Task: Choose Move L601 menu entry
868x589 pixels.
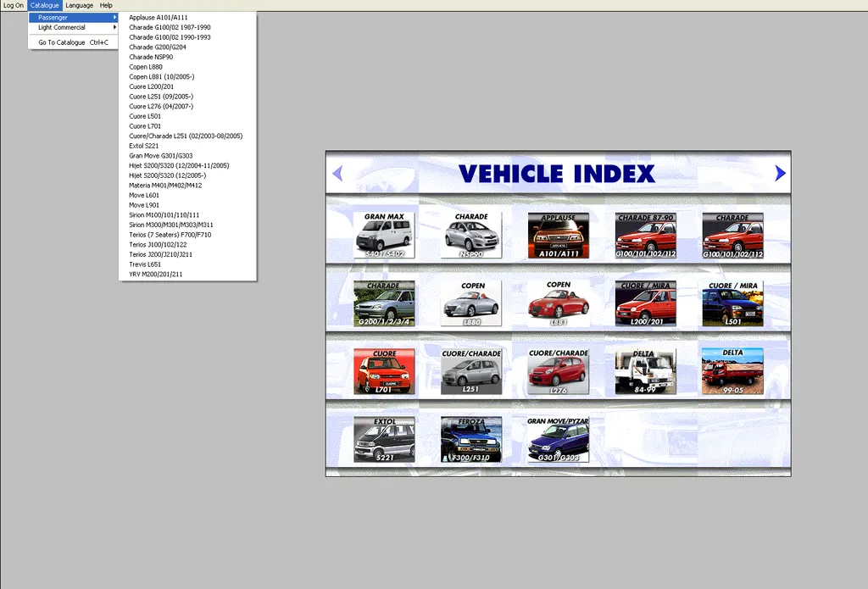Action: (x=187, y=196)
